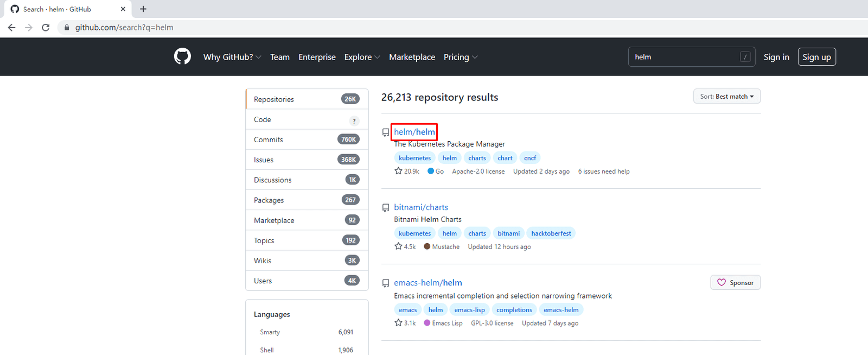Click the completions topic tag
The width and height of the screenshot is (868, 355).
[x=514, y=310]
